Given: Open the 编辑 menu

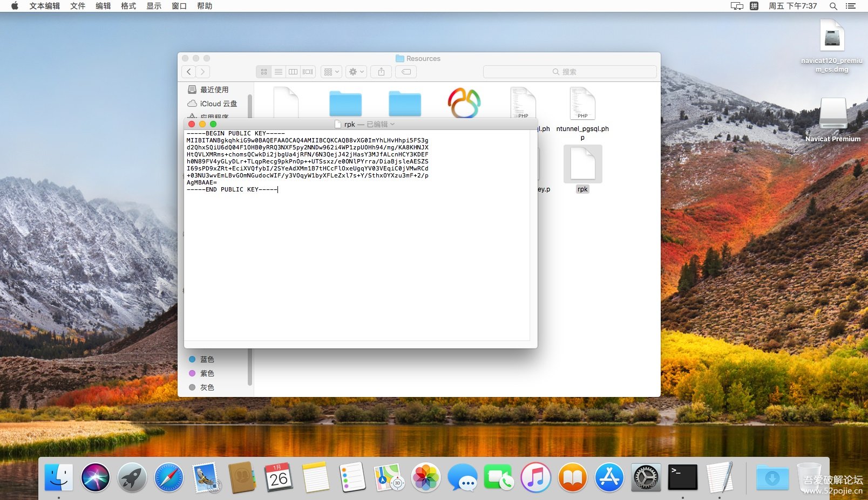Looking at the screenshot, I should (x=103, y=6).
